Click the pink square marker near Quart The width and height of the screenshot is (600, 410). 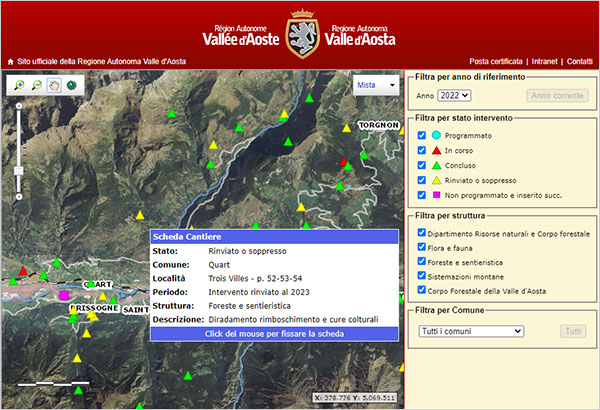(65, 296)
